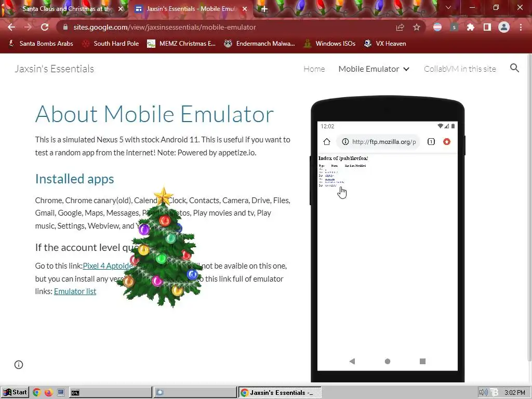Viewport: 532px width, 399px height.
Task: Select the Jaxsin's Essentials taskbar button
Action: tap(280, 393)
